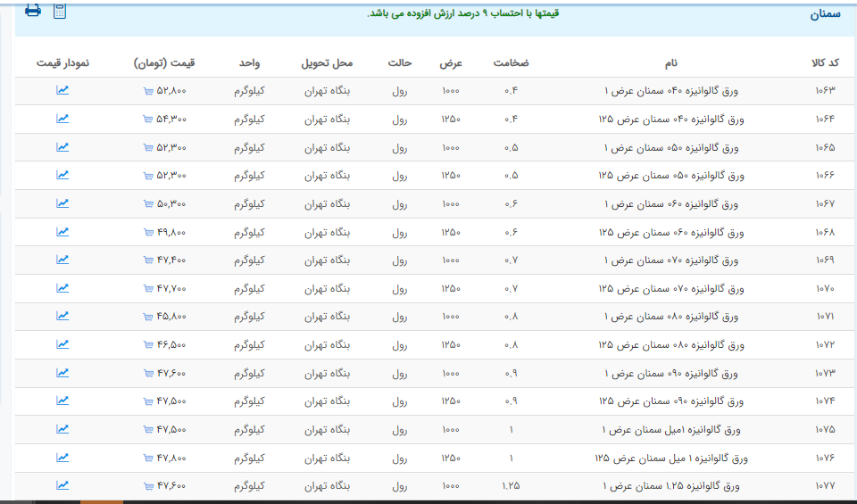The image size is (857, 504).
Task: Click the cart icon for code 1073
Action: click(x=147, y=374)
